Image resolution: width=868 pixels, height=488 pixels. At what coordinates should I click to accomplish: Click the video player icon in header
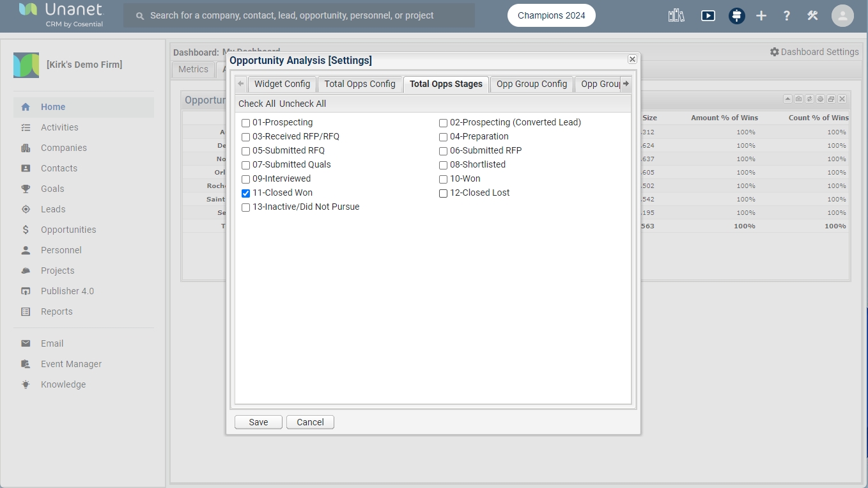pos(708,15)
